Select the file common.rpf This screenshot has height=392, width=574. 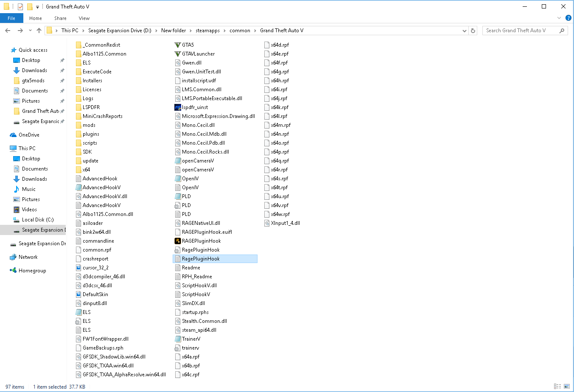tap(93, 250)
